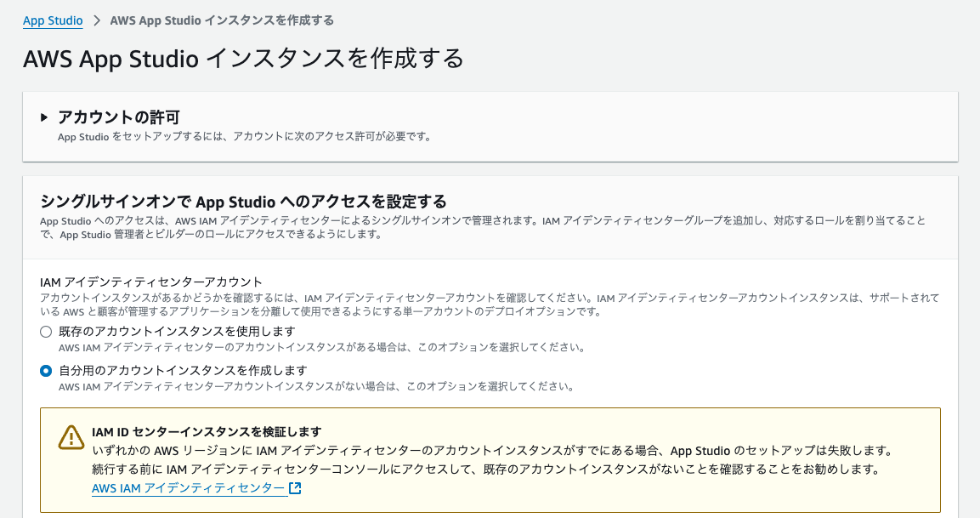The image size is (980, 518).
Task: Click the アカウントの許可 heading text
Action: point(119,117)
